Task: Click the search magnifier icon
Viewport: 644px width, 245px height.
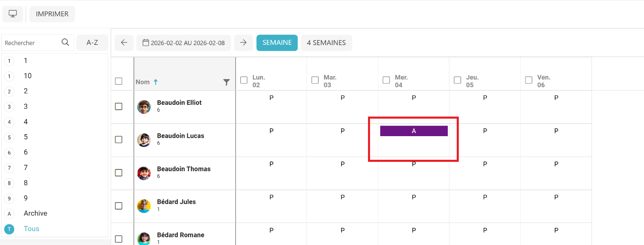Action: [65, 42]
